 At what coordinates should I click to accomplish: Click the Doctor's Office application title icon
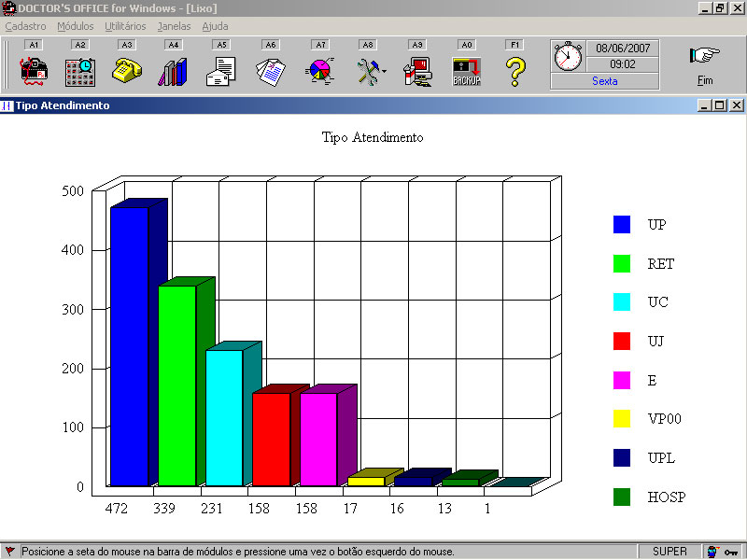tap(9, 8)
